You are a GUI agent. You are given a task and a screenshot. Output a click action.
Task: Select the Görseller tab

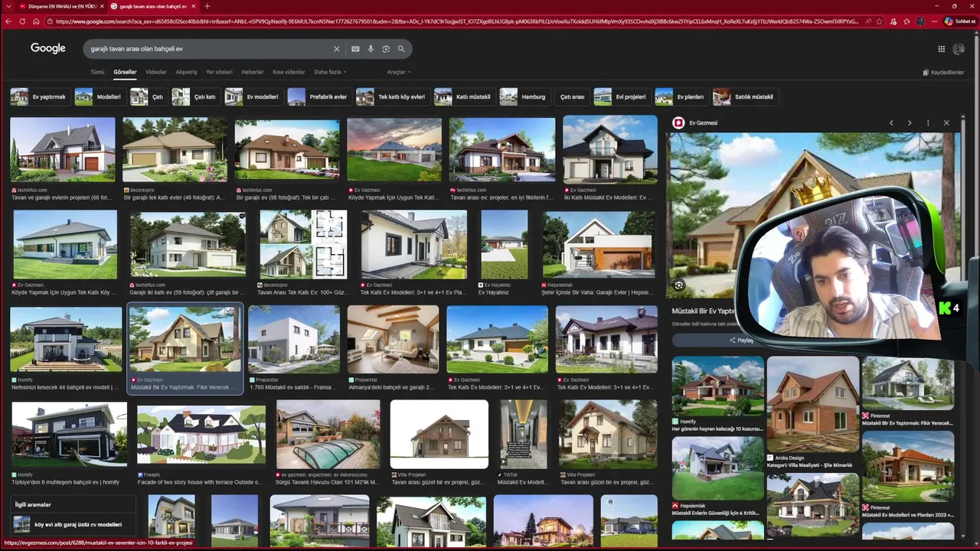[125, 72]
